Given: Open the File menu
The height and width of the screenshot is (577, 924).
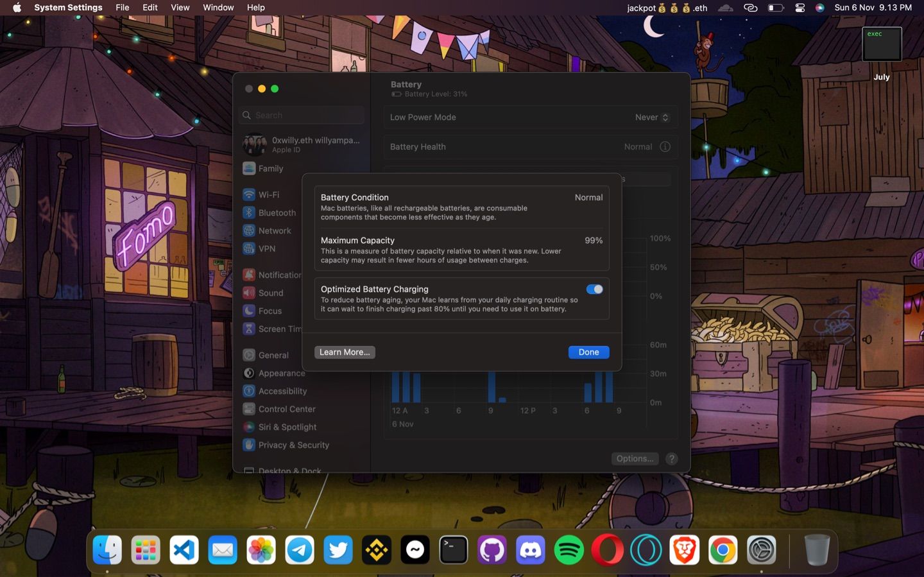Looking at the screenshot, I should point(122,8).
